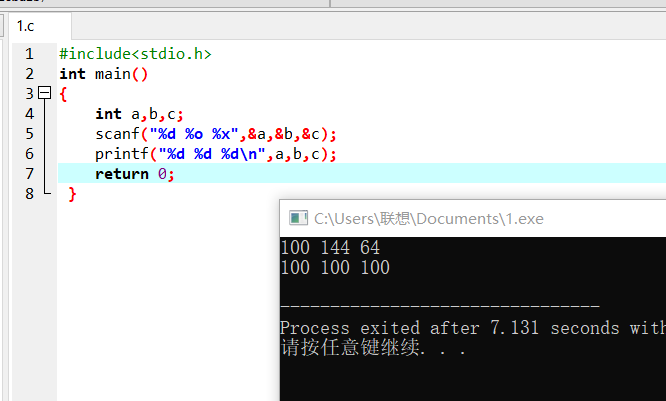Image resolution: width=666 pixels, height=401 pixels.
Task: Click console input line 100 144 64
Action: pyautogui.click(x=330, y=248)
